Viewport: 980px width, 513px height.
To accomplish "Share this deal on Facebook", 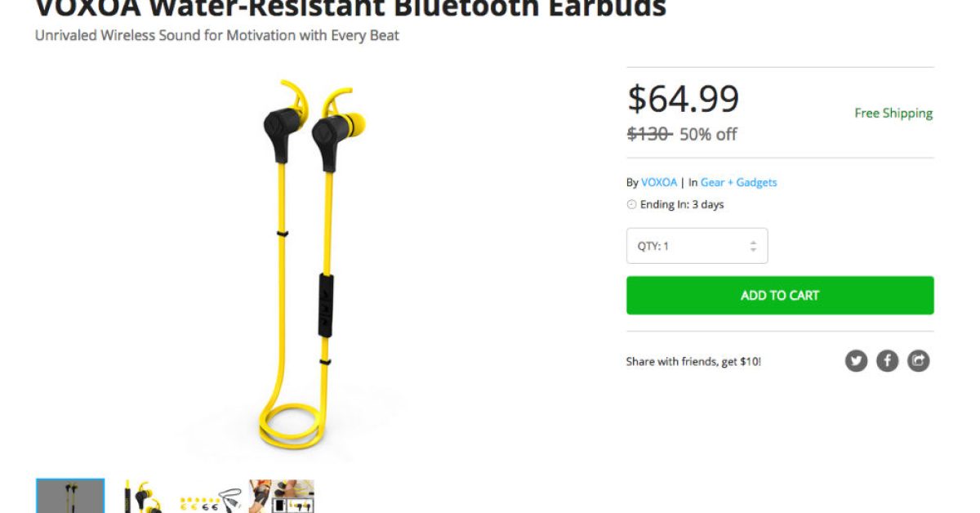I will pyautogui.click(x=887, y=360).
